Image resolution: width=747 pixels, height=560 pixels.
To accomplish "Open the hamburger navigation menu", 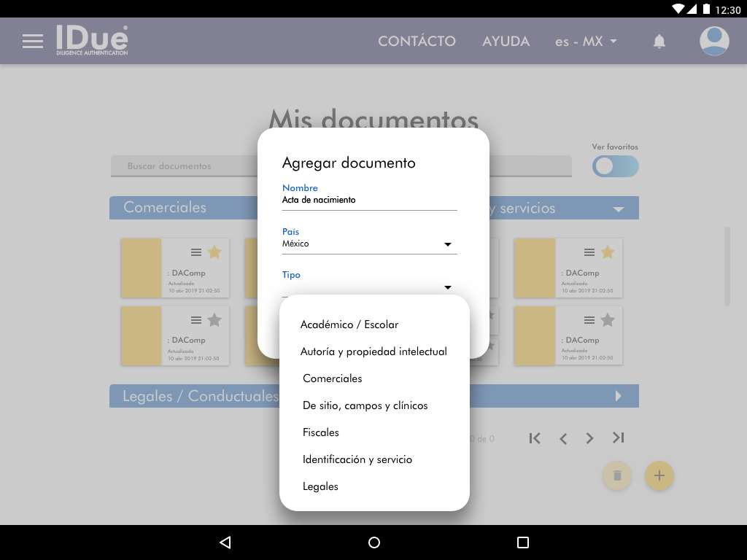I will coord(33,41).
